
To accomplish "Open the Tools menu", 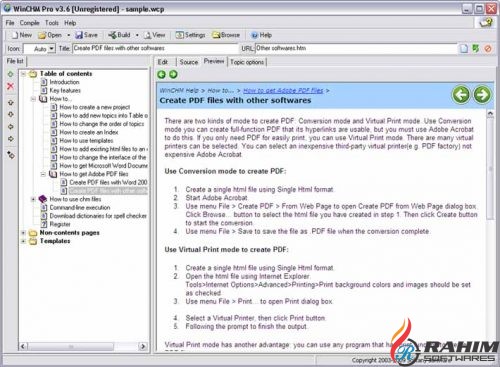I will coord(52,23).
